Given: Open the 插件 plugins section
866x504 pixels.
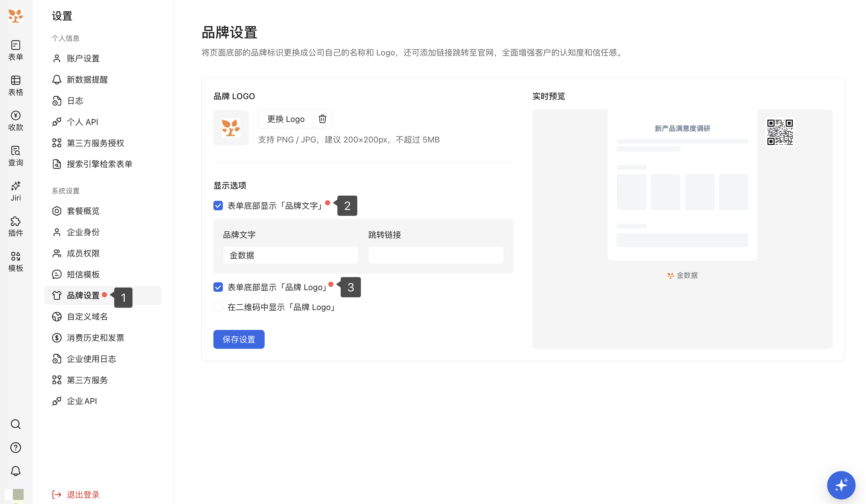Looking at the screenshot, I should [x=15, y=226].
